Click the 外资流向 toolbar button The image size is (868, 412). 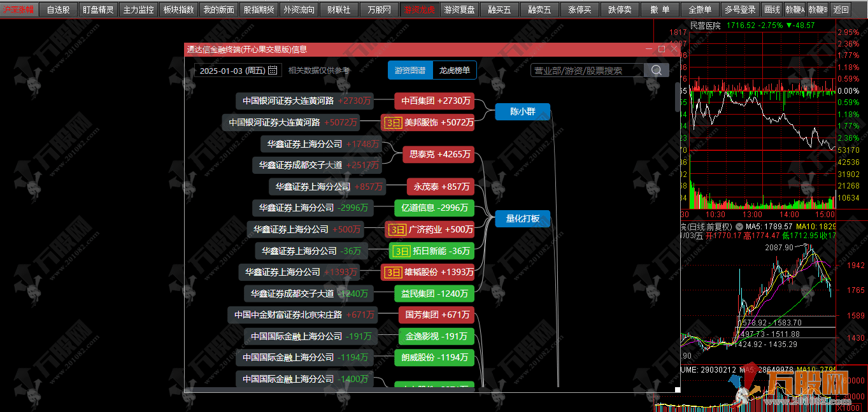tap(299, 10)
